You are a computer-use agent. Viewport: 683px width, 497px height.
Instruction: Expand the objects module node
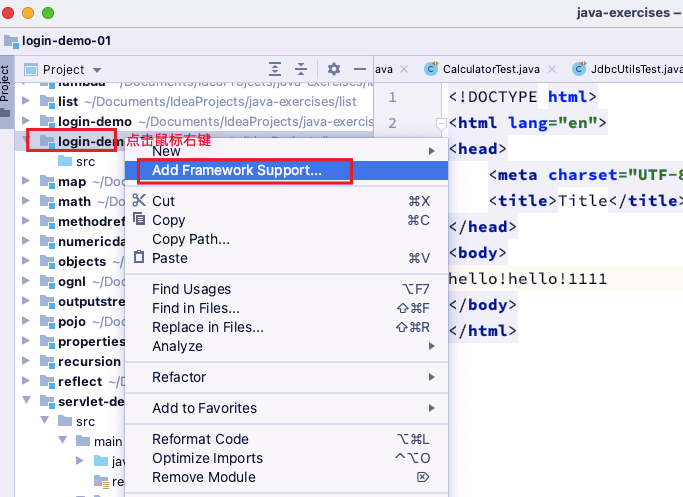click(x=26, y=260)
